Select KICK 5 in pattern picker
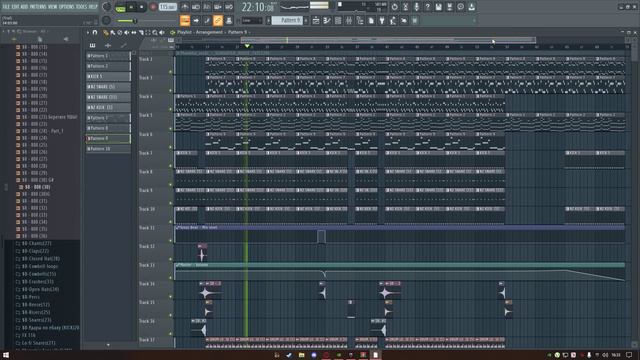This screenshot has width=640, height=360. (x=108, y=76)
